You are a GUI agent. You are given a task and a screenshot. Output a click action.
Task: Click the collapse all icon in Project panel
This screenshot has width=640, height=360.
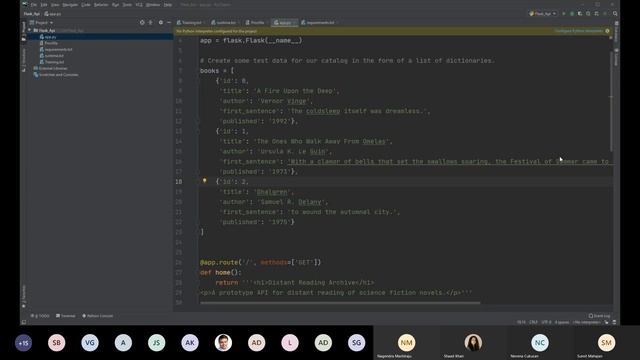(x=151, y=22)
